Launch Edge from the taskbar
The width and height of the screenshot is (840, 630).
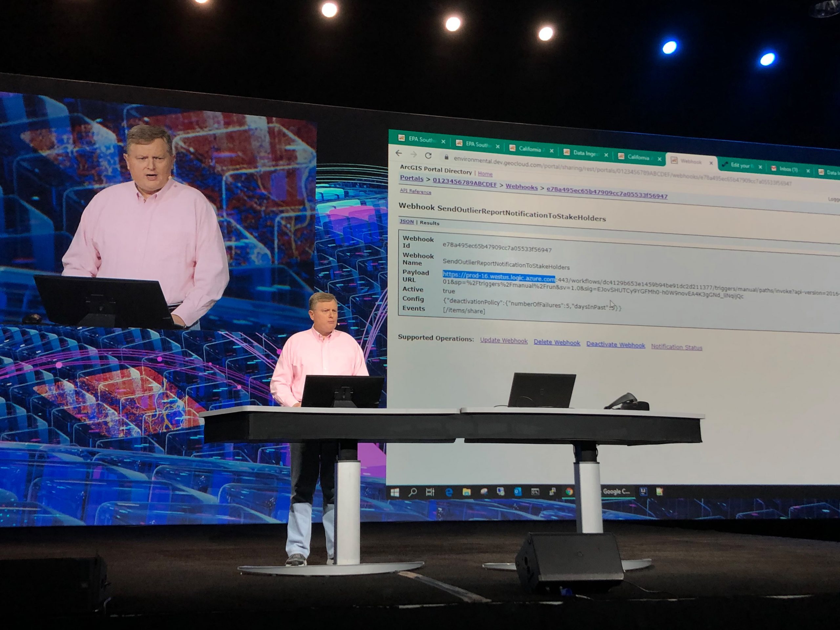tap(449, 493)
